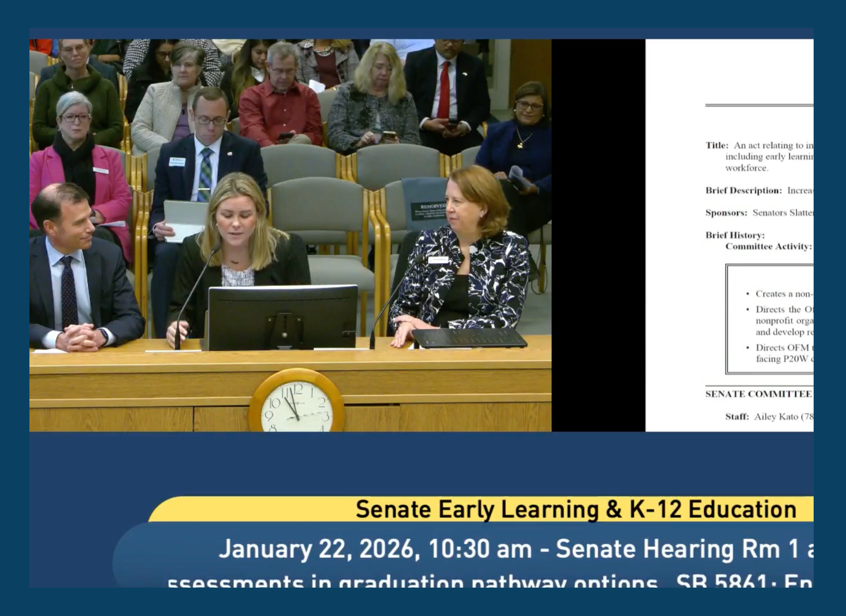The image size is (846, 616).
Task: Click the SENATE COMMITTEE heading
Action: (x=758, y=394)
